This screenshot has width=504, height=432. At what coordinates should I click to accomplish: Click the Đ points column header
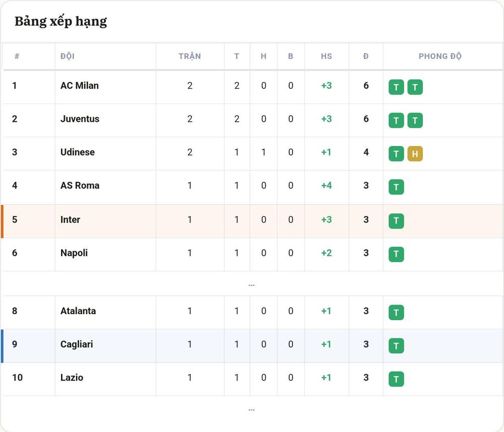366,56
